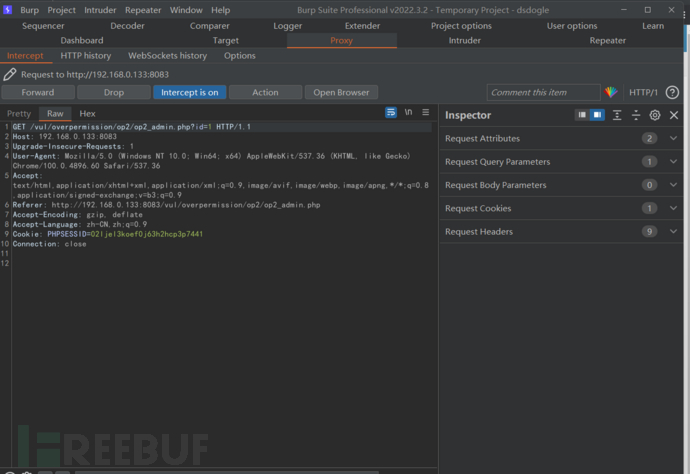Open the Burp menu
The image size is (690, 474).
pyautogui.click(x=29, y=10)
